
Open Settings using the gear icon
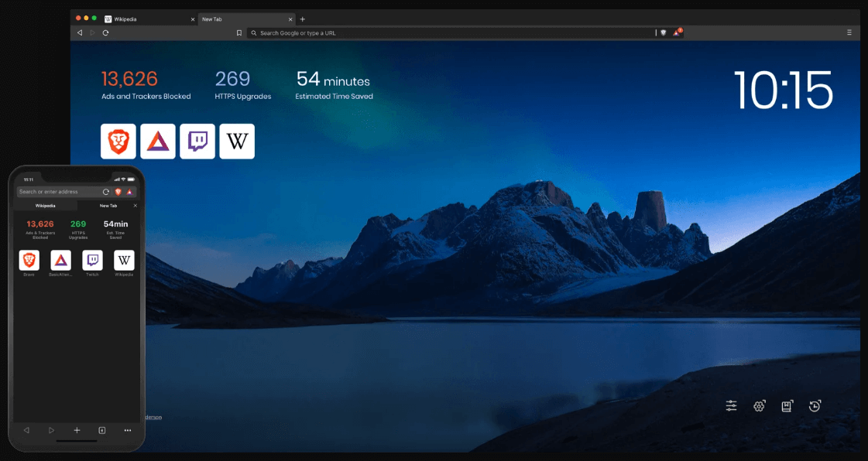click(759, 405)
